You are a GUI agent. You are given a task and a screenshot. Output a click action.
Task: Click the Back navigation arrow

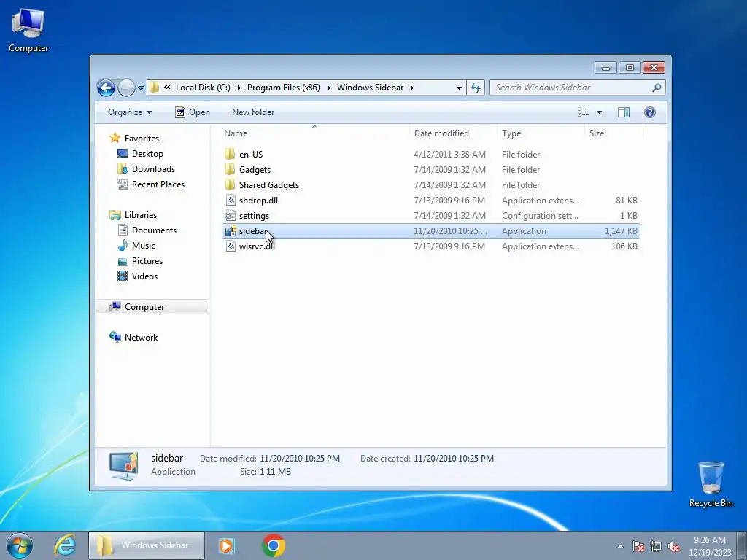pyautogui.click(x=106, y=87)
